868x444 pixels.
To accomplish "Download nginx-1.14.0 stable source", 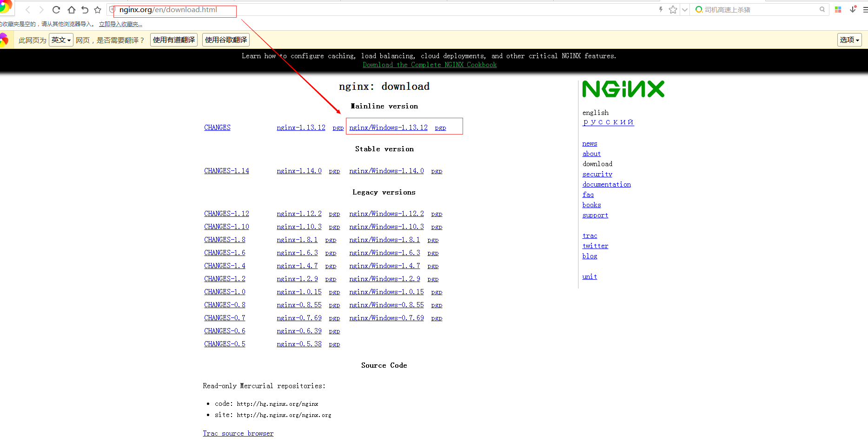I will point(299,171).
